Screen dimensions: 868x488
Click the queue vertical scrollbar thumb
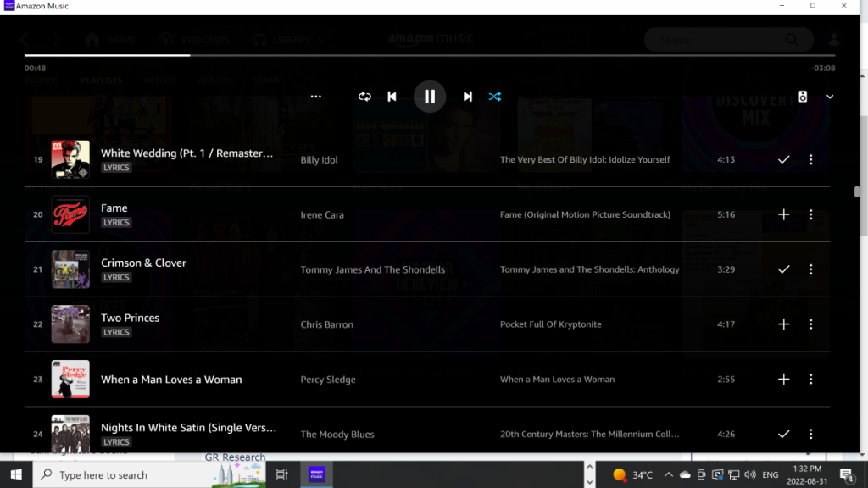tap(857, 191)
